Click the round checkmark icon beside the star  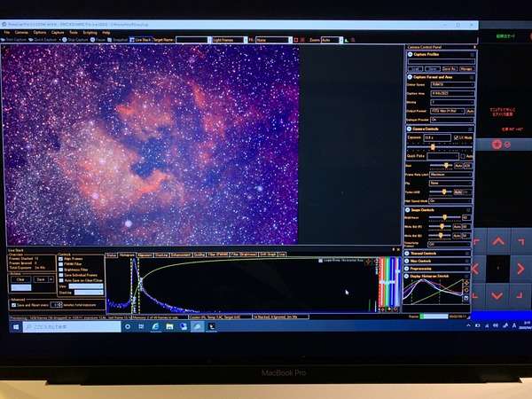[507, 145]
